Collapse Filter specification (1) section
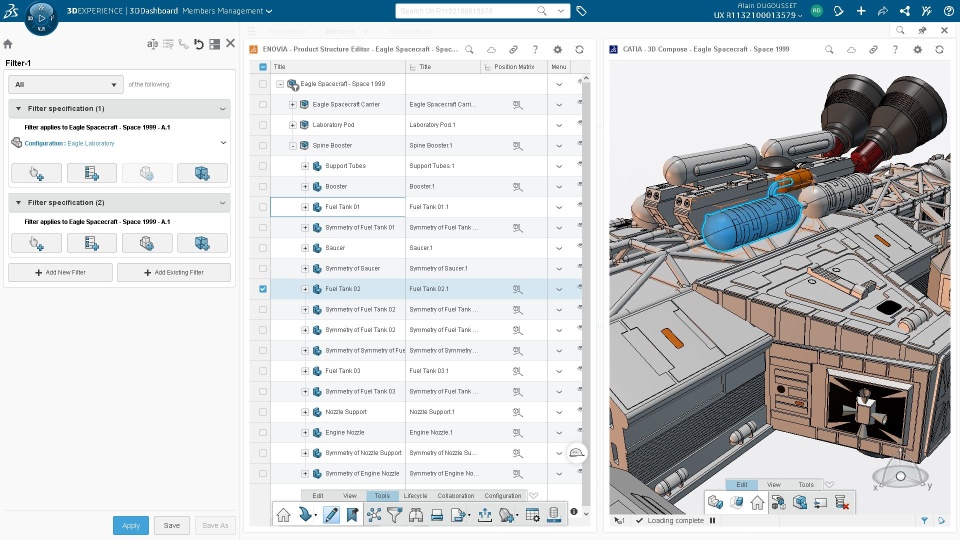The image size is (960, 540). point(16,108)
